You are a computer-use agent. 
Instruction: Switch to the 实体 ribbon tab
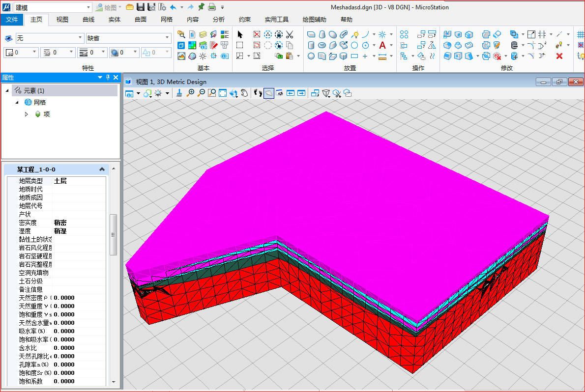tap(115, 19)
